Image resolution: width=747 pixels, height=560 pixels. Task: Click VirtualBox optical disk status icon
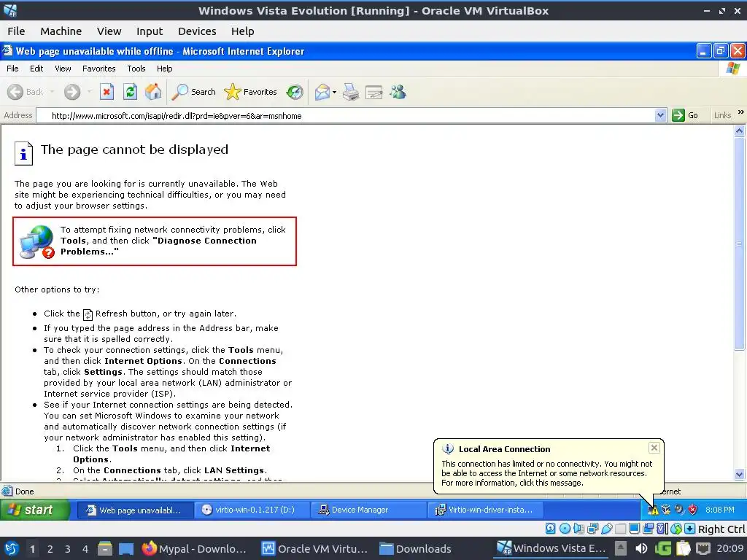(x=565, y=528)
